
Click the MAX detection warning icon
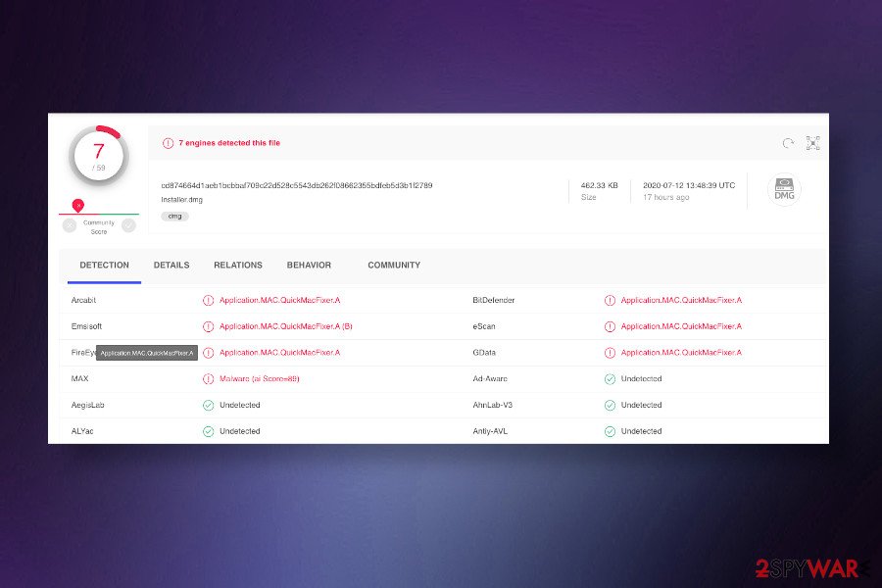click(x=208, y=378)
